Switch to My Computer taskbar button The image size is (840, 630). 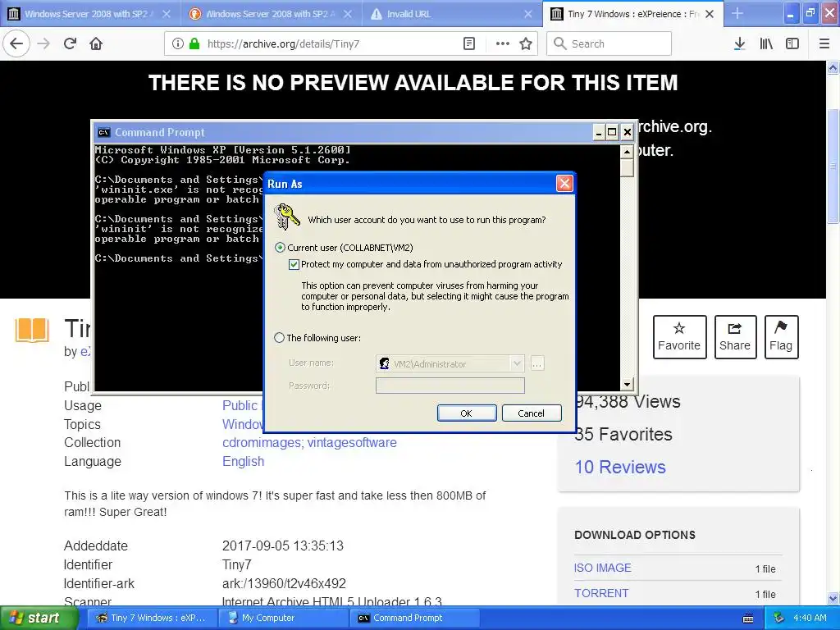[x=283, y=618]
